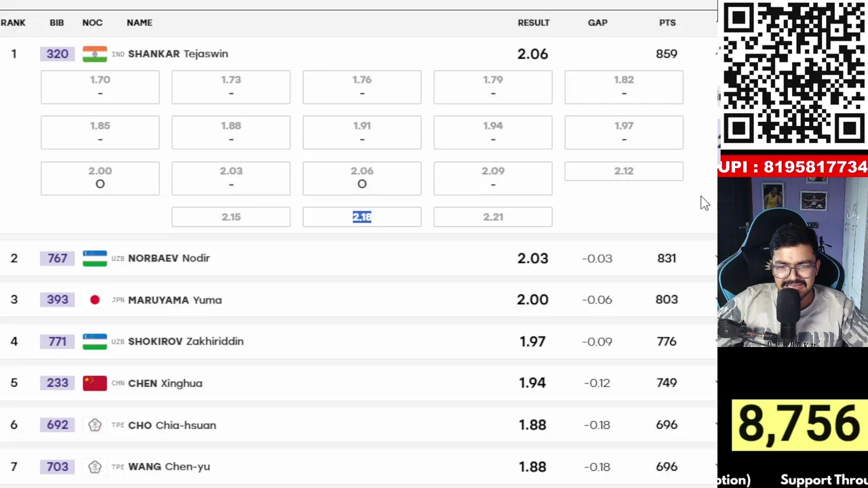Click the Uzbekistan flag next to Shokirov Zakhiriddin

[95, 342]
